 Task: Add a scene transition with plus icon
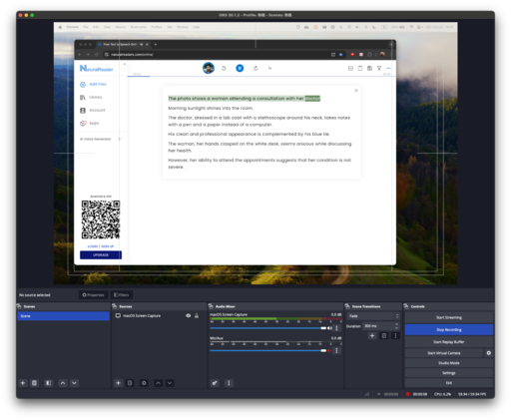click(x=372, y=335)
